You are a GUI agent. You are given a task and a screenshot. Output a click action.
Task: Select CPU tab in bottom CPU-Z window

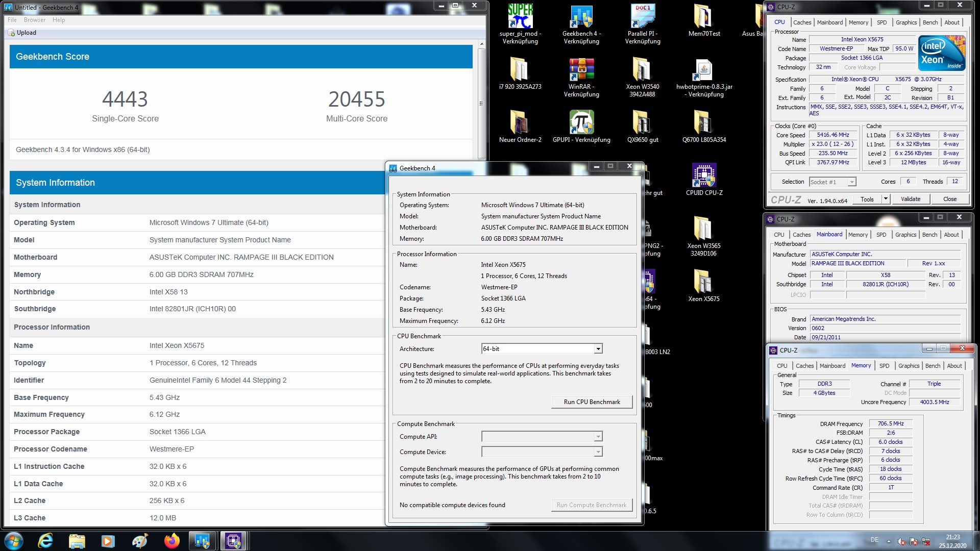tap(782, 366)
